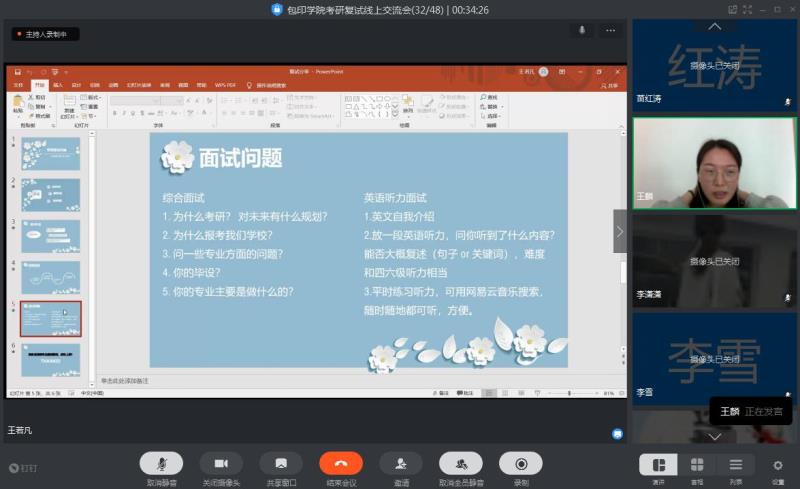800x489 pixels.
Task: Open meeting 设置 gear icon
Action: coord(778,466)
